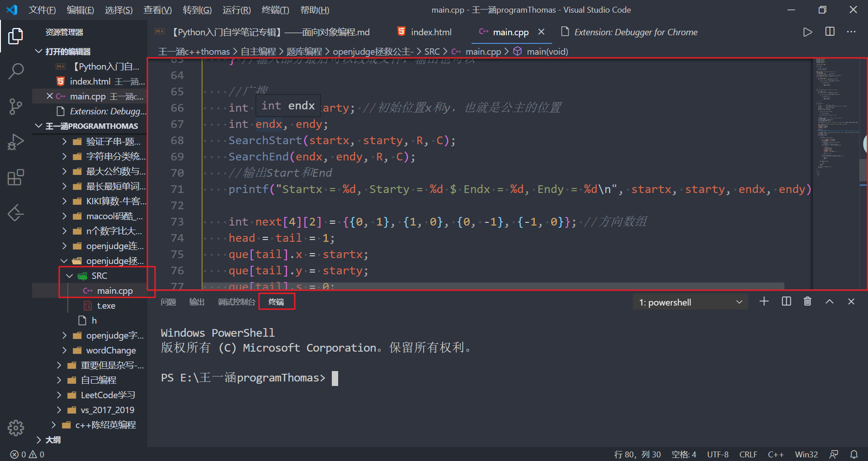Open the 查看(V) menu

[157, 10]
